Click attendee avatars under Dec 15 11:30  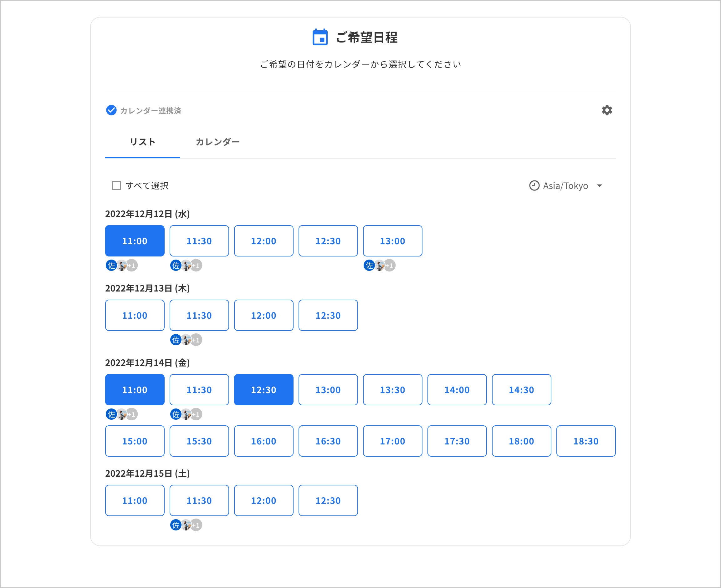point(186,525)
